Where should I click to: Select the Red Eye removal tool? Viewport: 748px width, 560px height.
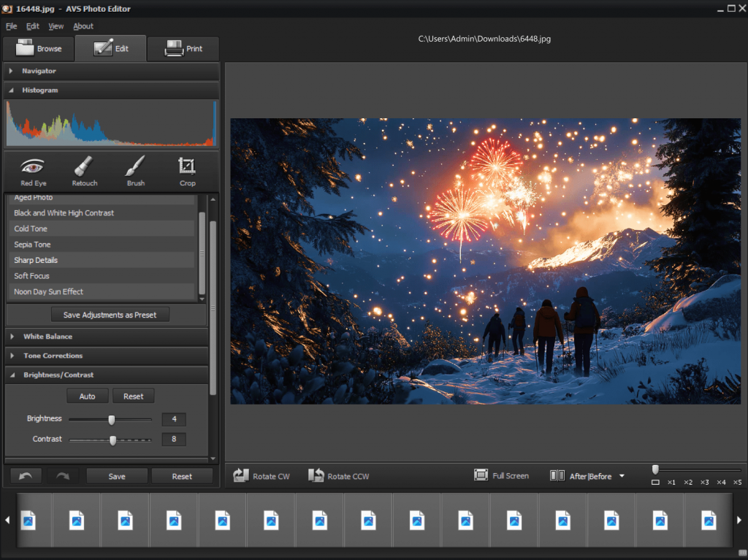(x=33, y=171)
